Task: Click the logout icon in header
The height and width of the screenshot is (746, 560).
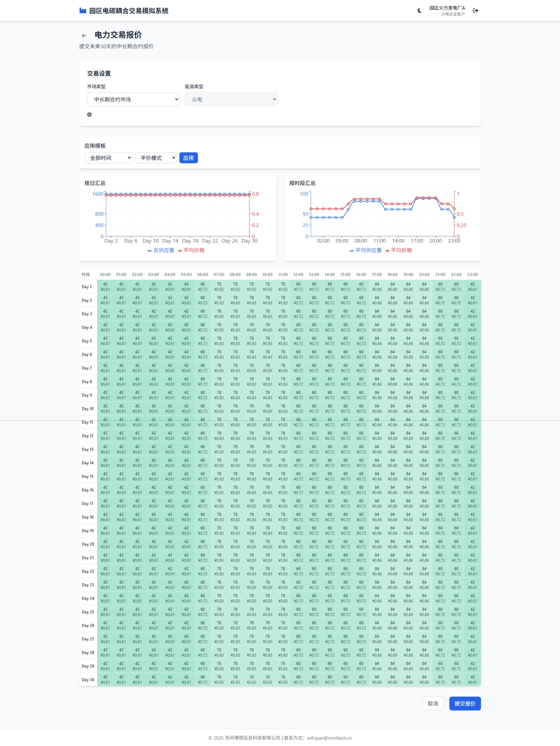Action: [x=475, y=11]
